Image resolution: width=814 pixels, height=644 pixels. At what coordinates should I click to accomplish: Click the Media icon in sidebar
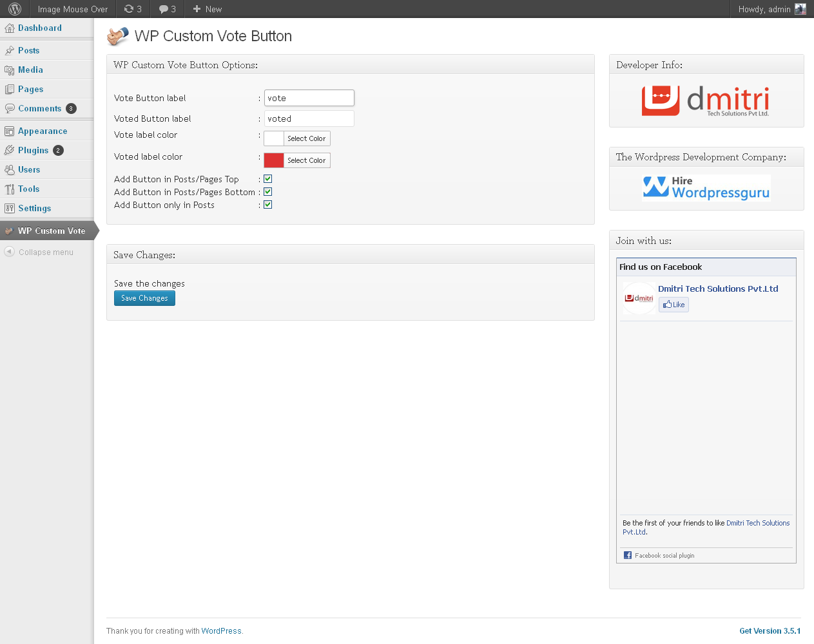10,70
